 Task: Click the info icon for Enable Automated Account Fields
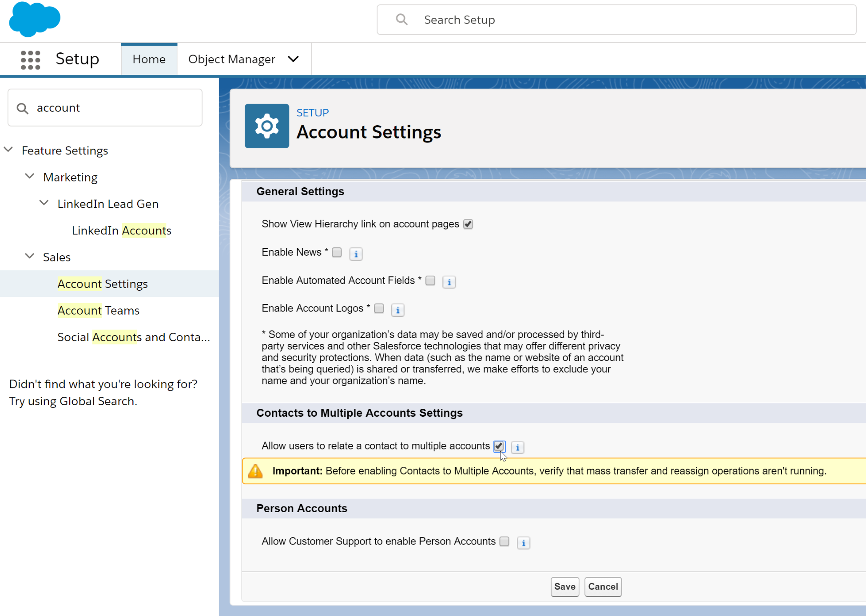pos(449,282)
